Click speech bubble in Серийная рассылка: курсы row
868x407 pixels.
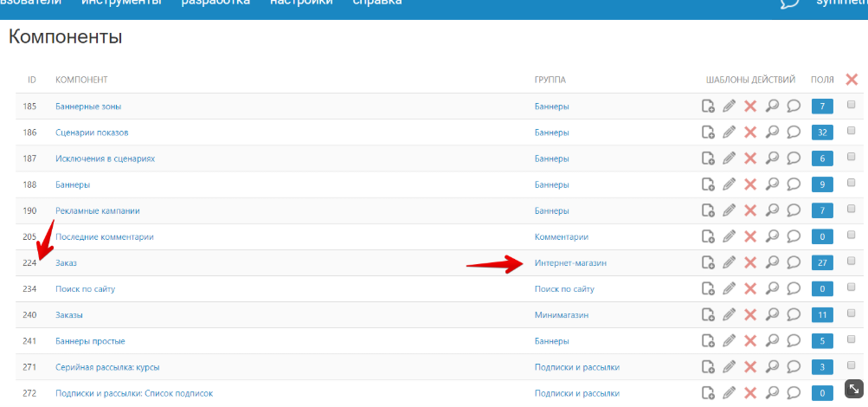(794, 366)
